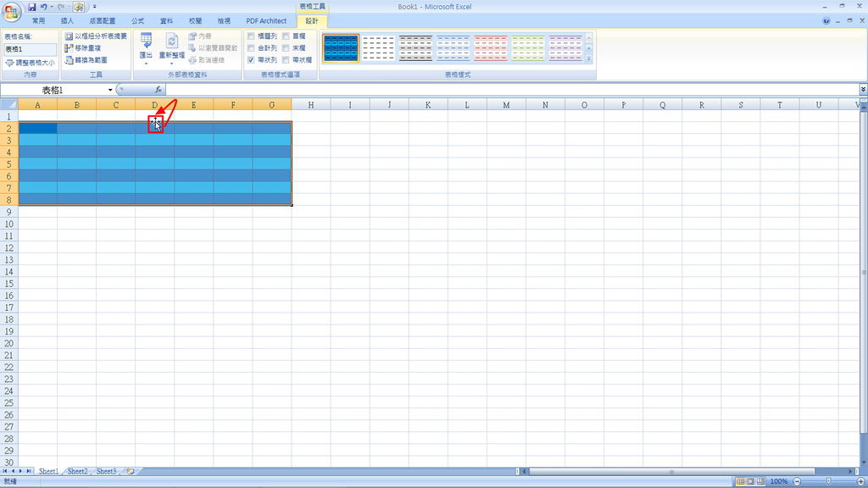Screen dimensions: 868x488
Task: Click the zoom out minus button
Action: tap(797, 481)
